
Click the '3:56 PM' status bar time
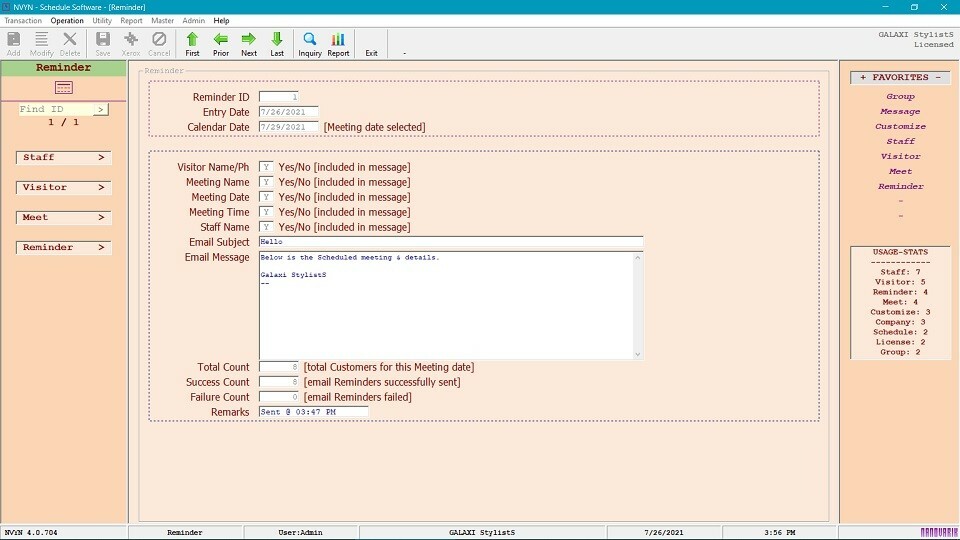(x=779, y=533)
